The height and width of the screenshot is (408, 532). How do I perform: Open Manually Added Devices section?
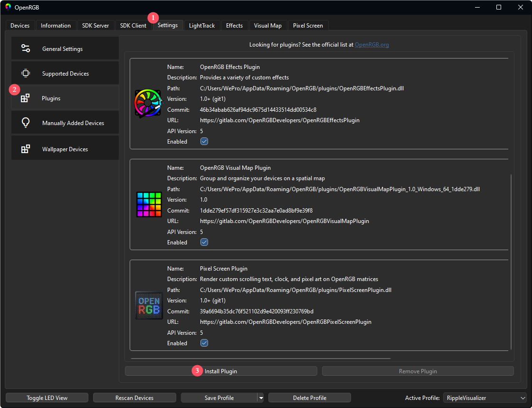point(65,123)
